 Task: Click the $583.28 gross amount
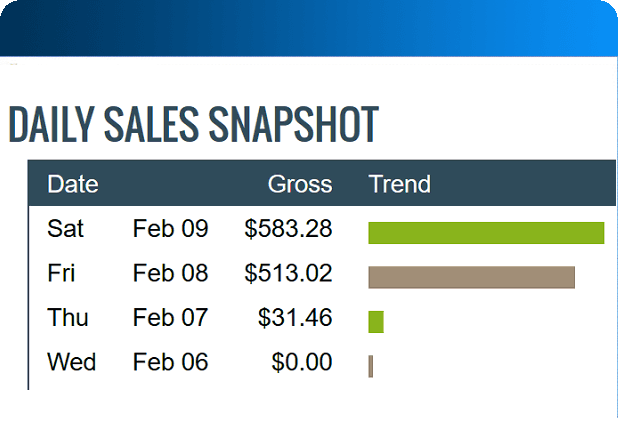coord(288,229)
